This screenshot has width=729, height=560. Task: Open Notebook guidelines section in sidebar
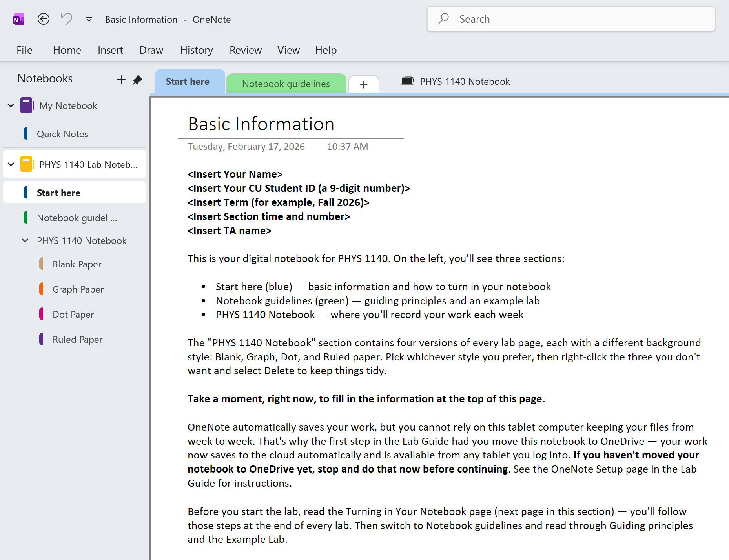pyautogui.click(x=77, y=218)
